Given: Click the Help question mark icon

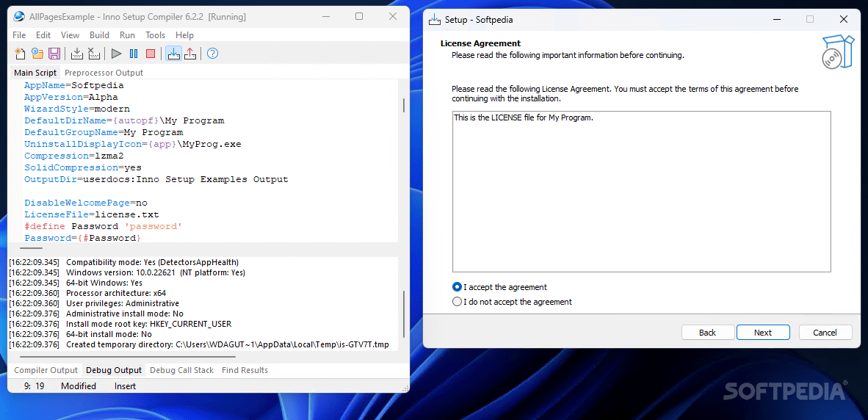Looking at the screenshot, I should point(212,54).
